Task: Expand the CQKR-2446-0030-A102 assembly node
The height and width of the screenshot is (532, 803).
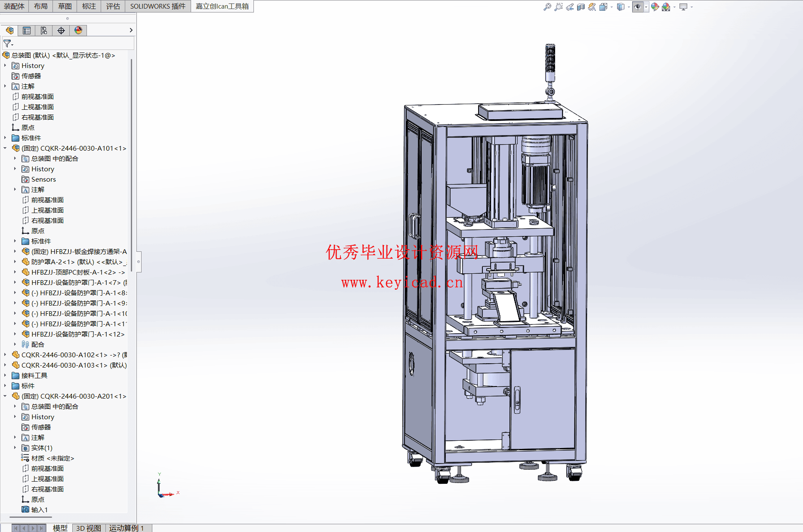Action: pos(5,355)
